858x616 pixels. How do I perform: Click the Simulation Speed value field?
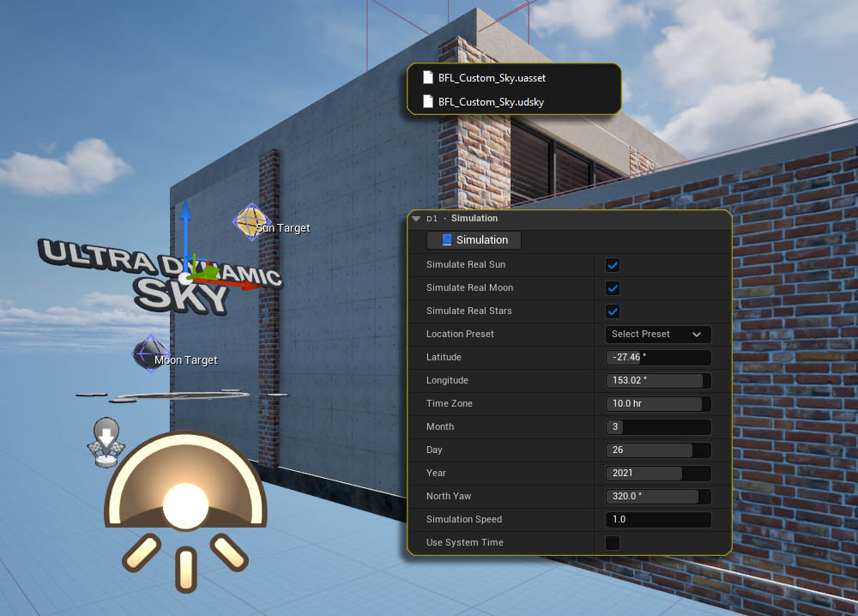(x=658, y=519)
